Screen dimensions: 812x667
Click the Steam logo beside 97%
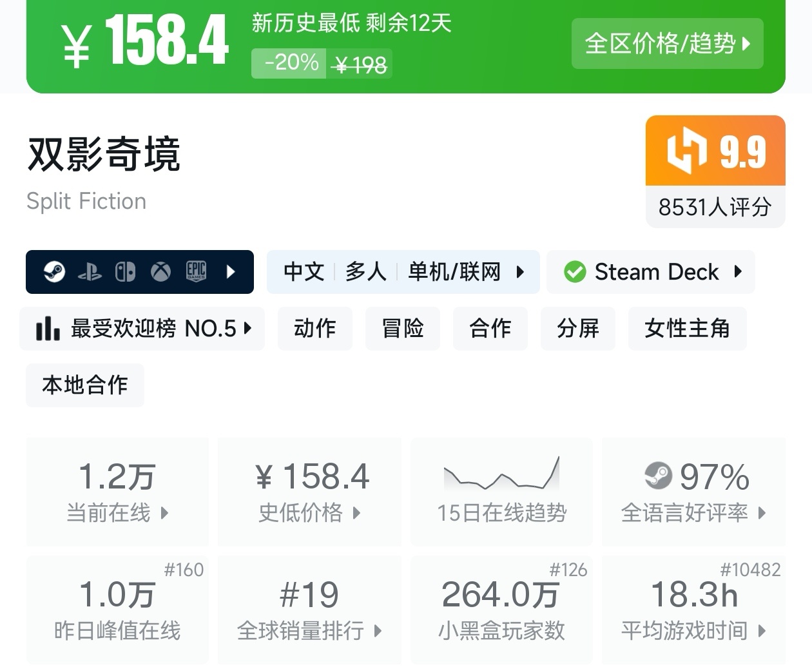coord(658,476)
